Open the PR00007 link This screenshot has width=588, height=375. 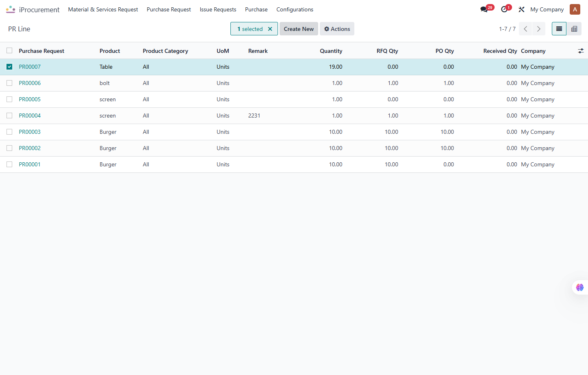click(x=30, y=67)
